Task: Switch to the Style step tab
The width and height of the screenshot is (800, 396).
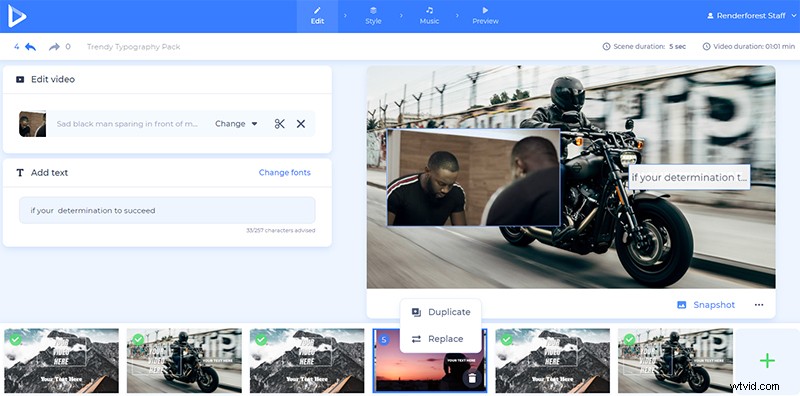Action: click(x=373, y=16)
